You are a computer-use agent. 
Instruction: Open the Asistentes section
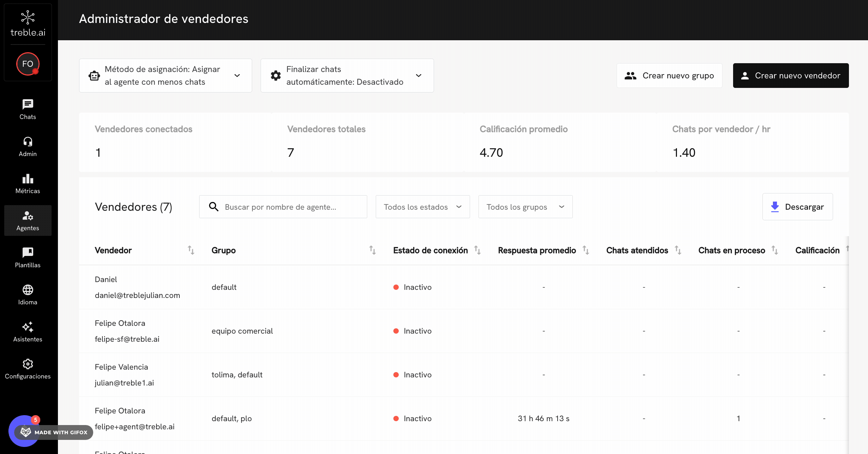click(28, 331)
